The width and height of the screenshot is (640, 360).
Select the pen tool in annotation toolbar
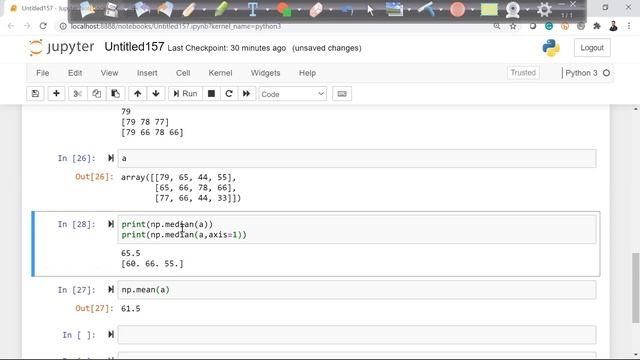click(x=189, y=9)
